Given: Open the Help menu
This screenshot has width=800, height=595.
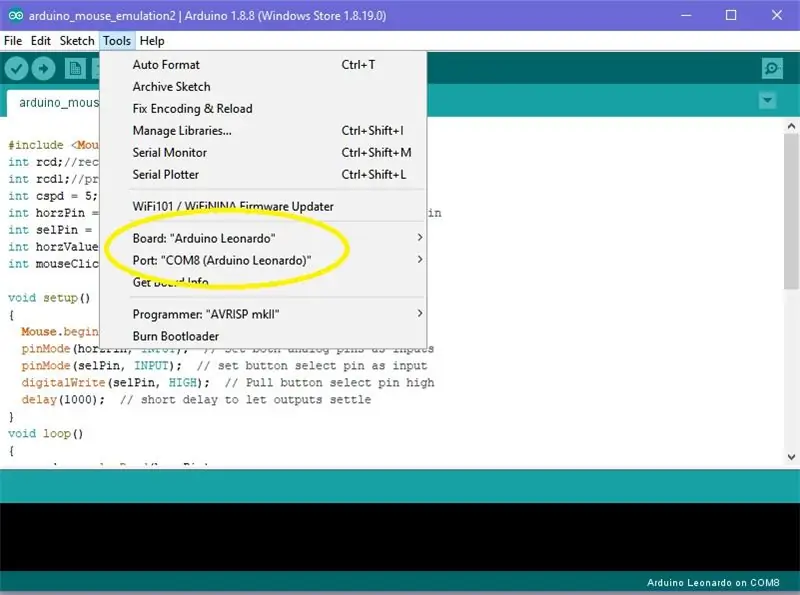Looking at the screenshot, I should (x=152, y=41).
